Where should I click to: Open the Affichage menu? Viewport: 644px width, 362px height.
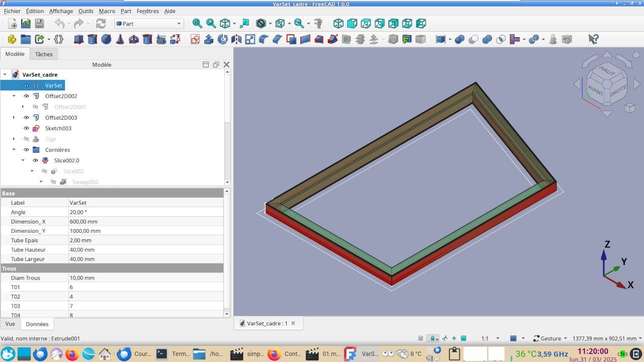click(61, 11)
